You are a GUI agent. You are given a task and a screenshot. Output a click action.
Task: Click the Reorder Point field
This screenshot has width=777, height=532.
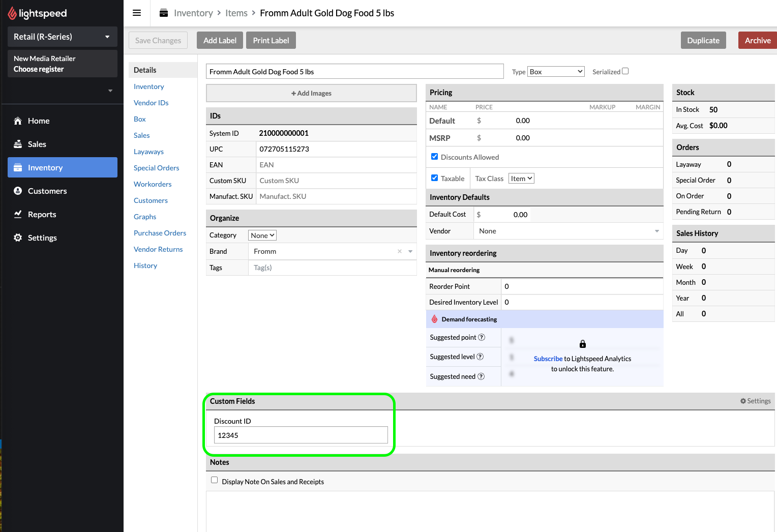[582, 286]
